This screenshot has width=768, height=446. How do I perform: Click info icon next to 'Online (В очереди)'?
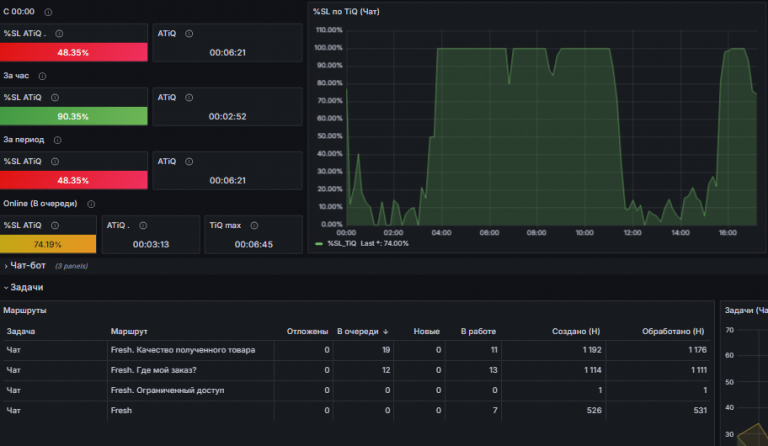click(x=91, y=204)
